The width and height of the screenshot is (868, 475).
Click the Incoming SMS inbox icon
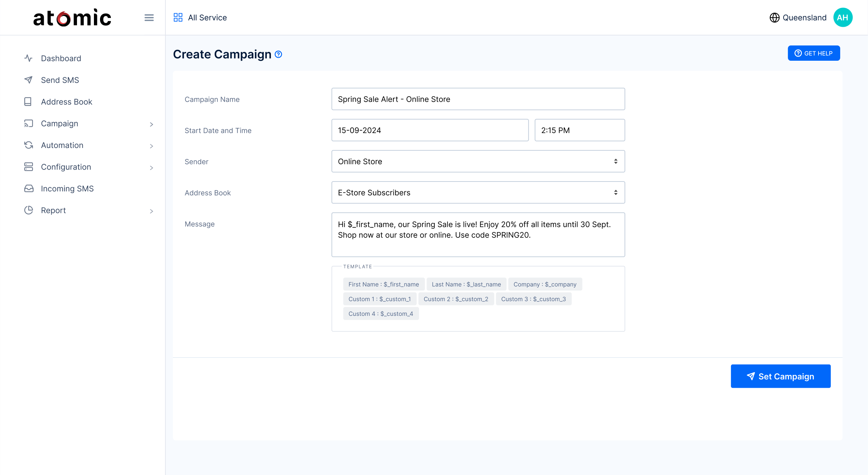coord(28,189)
